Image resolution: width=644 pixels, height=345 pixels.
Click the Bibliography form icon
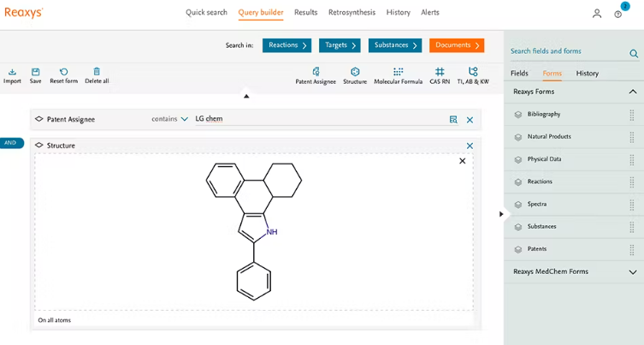[518, 115]
